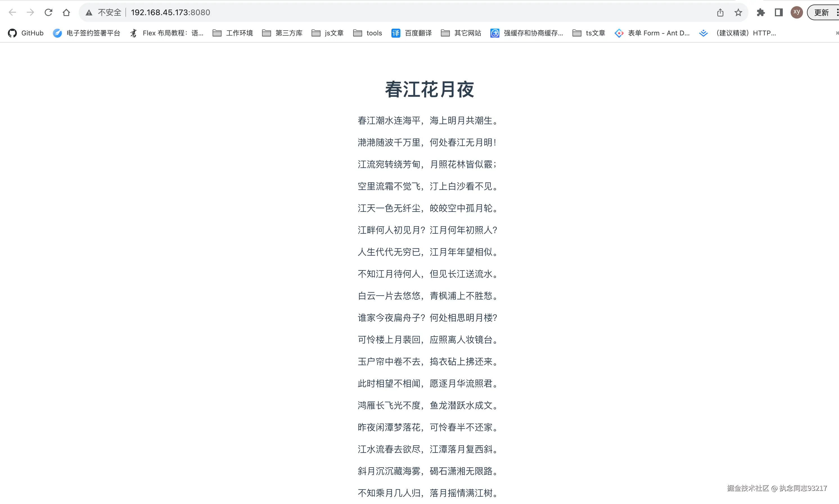Click the share page icon
839x504 pixels.
point(720,13)
